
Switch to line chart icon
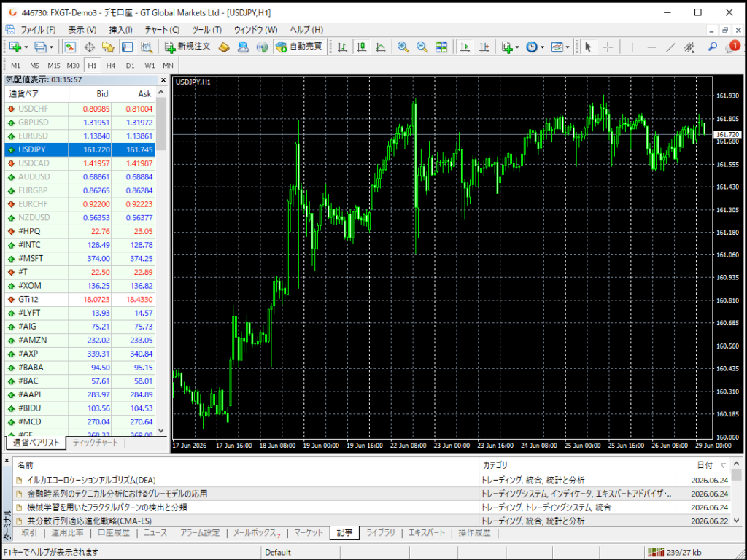381,47
